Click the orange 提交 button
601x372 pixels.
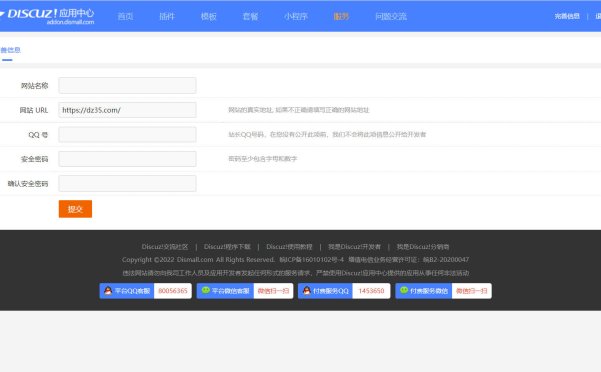(x=75, y=209)
